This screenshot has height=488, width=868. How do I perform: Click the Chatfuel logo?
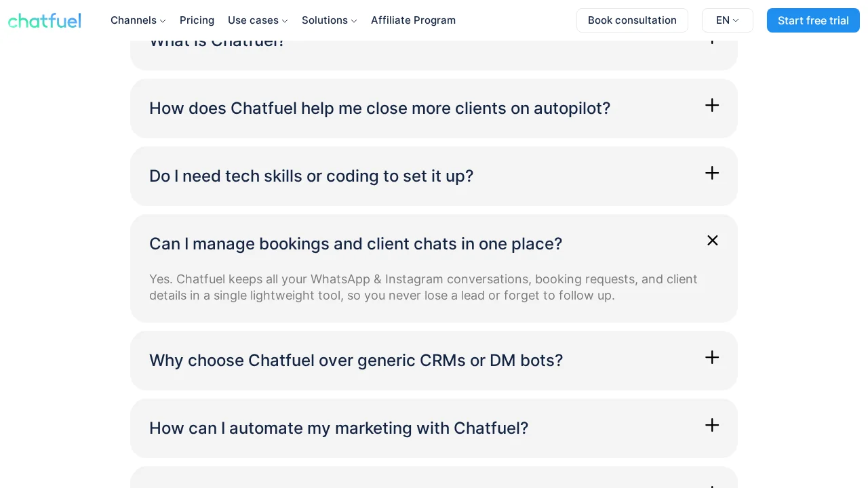(44, 20)
